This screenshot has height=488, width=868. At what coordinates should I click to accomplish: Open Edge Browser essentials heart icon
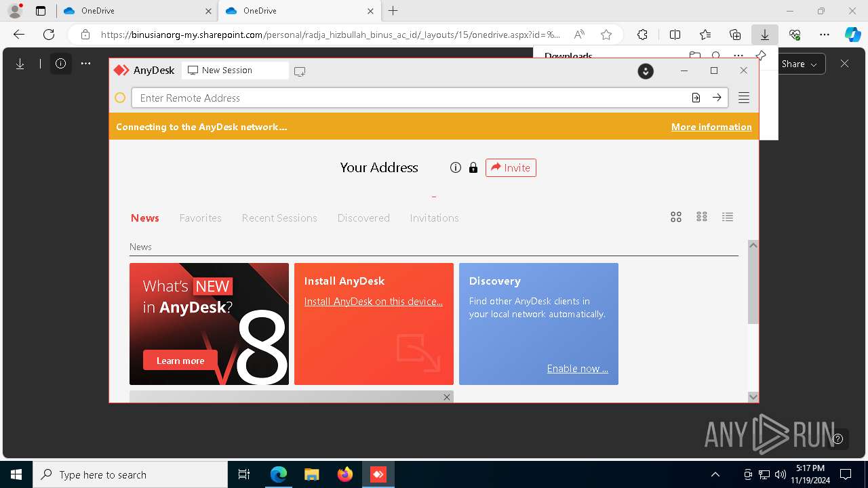pos(795,35)
